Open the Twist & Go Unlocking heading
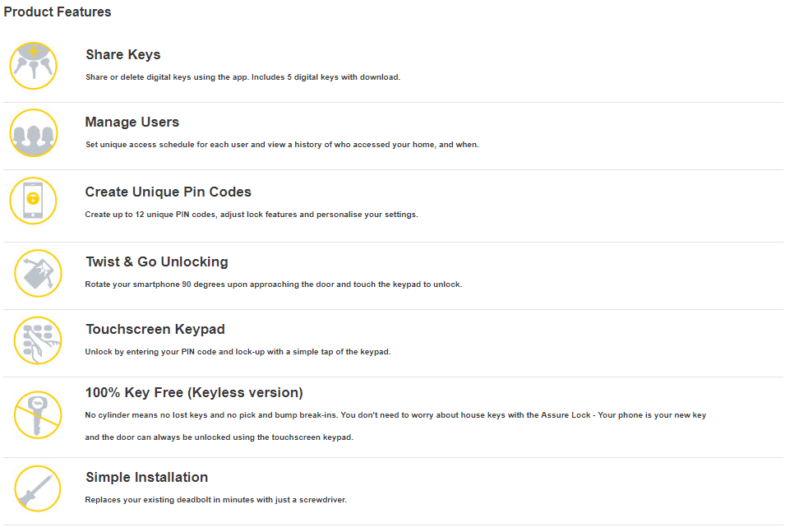This screenshot has width=785, height=532. [x=157, y=262]
